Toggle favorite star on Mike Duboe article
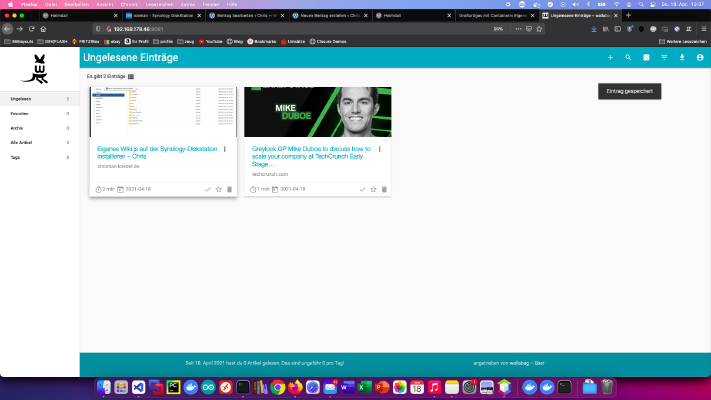The image size is (711, 400). coord(373,189)
